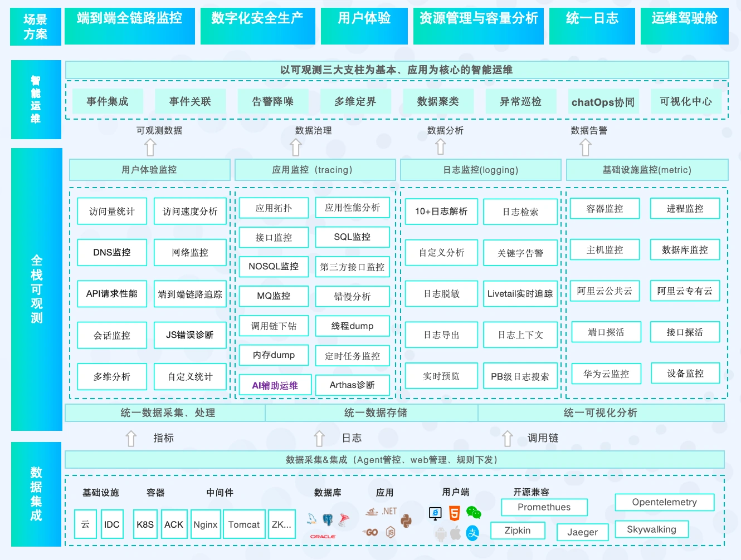Click the 容器监控 box
Viewport: 741px width, 560px height.
tap(605, 209)
